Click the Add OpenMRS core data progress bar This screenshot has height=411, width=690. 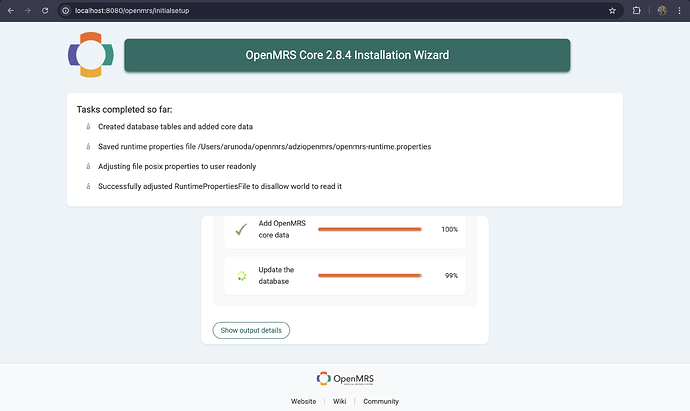(370, 230)
